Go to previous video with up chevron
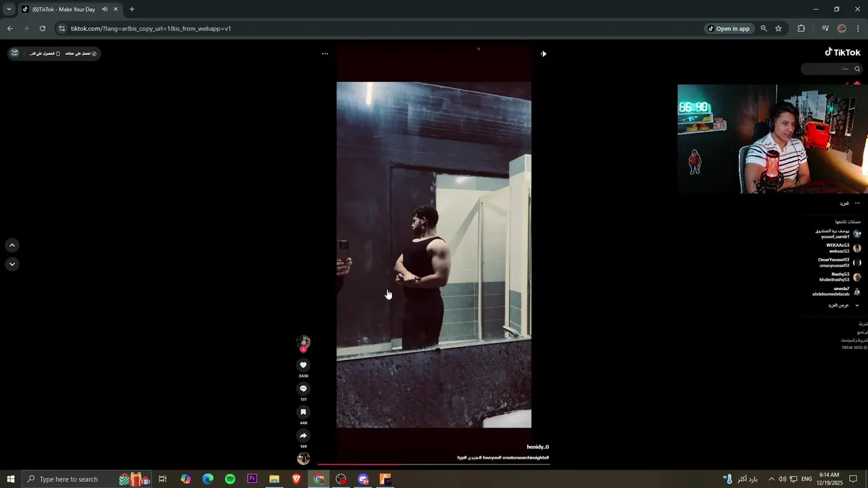The width and height of the screenshot is (868, 488). [12, 245]
